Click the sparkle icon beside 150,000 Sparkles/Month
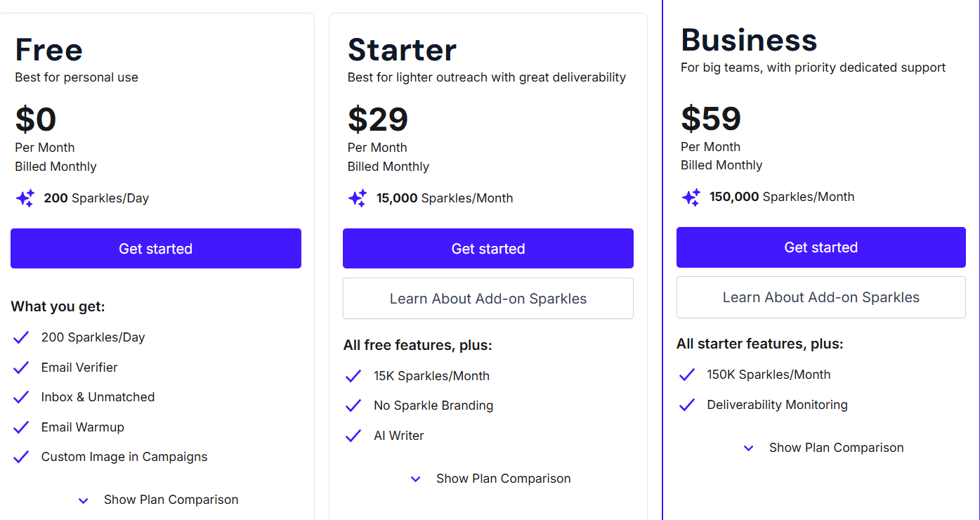Image resolution: width=980 pixels, height=520 pixels. (691, 197)
